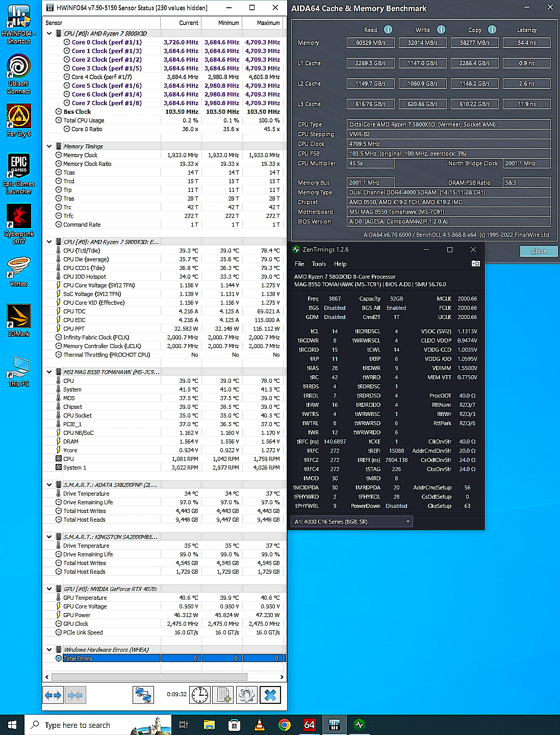Click the start logging file icon in HWiNFO

pos(223,695)
